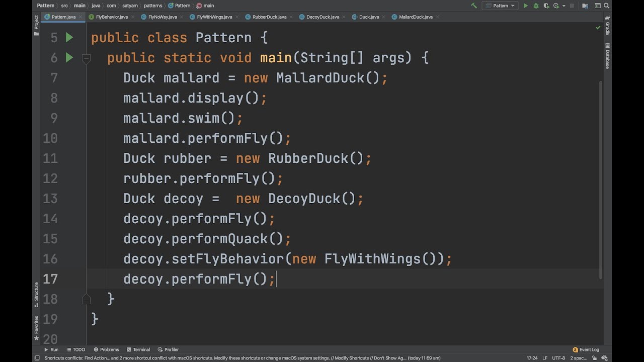Open the Event Log

click(586, 349)
